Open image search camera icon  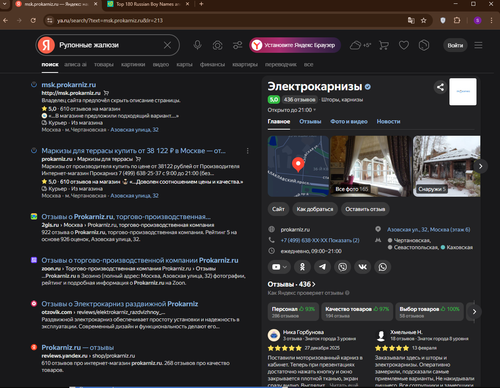click(x=217, y=45)
